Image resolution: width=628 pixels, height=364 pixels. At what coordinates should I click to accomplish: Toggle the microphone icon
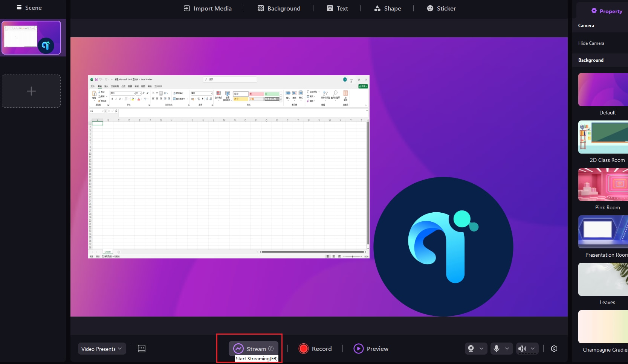[x=497, y=349]
